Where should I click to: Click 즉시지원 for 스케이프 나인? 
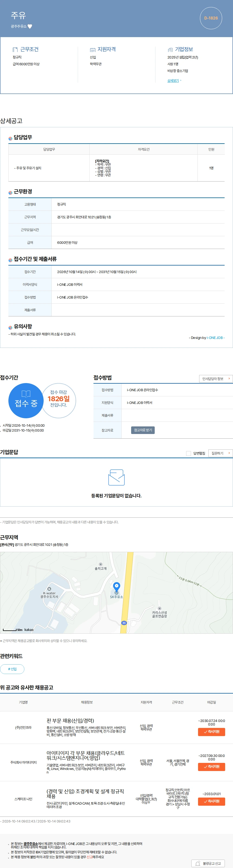click(x=211, y=801)
